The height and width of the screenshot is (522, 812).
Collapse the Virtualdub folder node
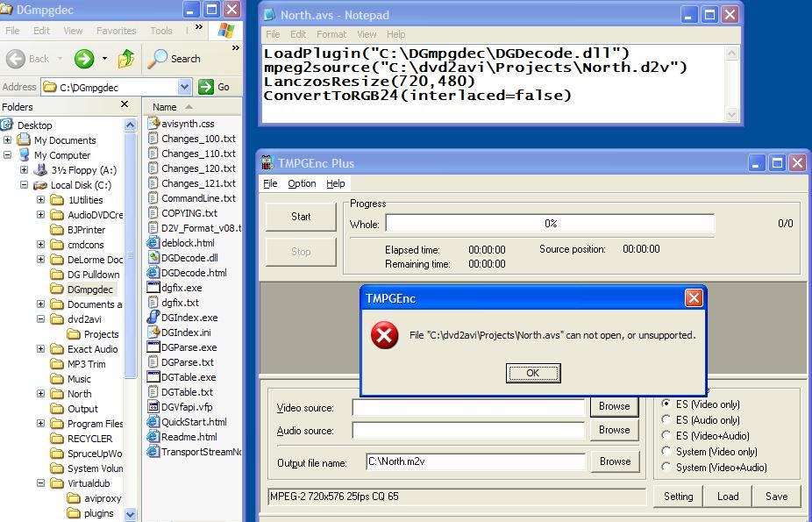point(40,483)
